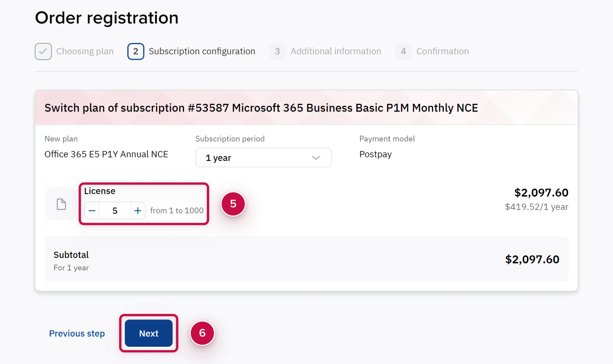Click the step 4 number badge
Viewport: 613px width, 364px height.
pos(403,51)
